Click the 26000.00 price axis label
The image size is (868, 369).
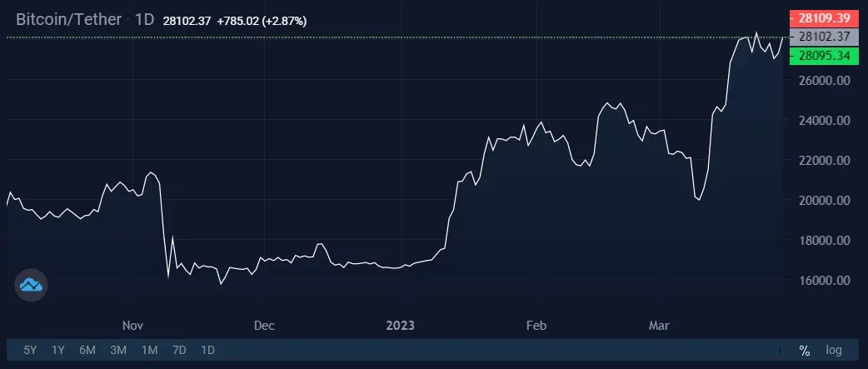click(x=824, y=80)
